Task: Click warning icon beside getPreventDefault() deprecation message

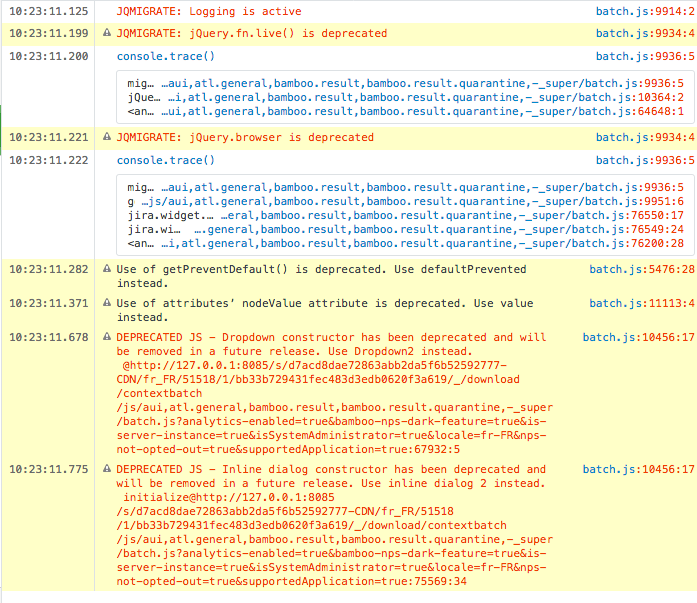Action: click(107, 268)
